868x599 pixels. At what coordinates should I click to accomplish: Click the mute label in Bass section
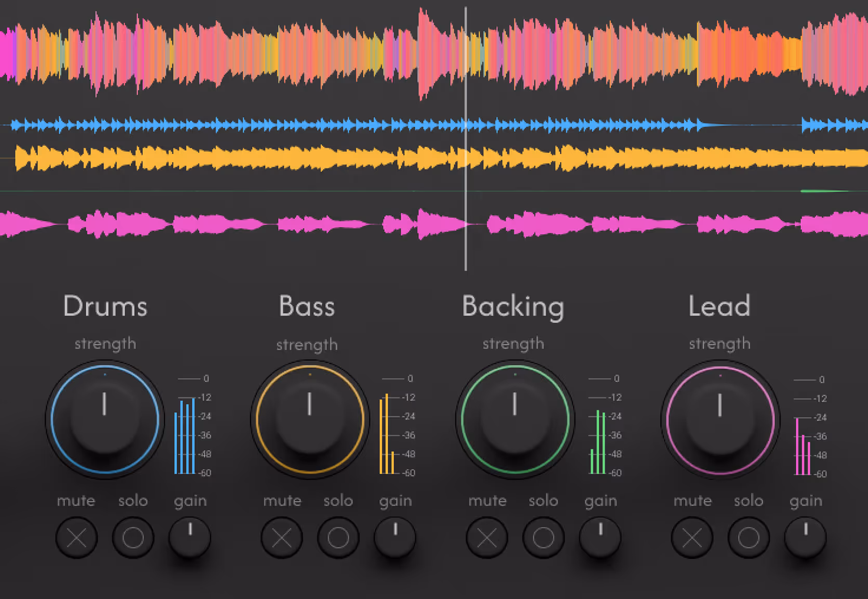tap(282, 501)
